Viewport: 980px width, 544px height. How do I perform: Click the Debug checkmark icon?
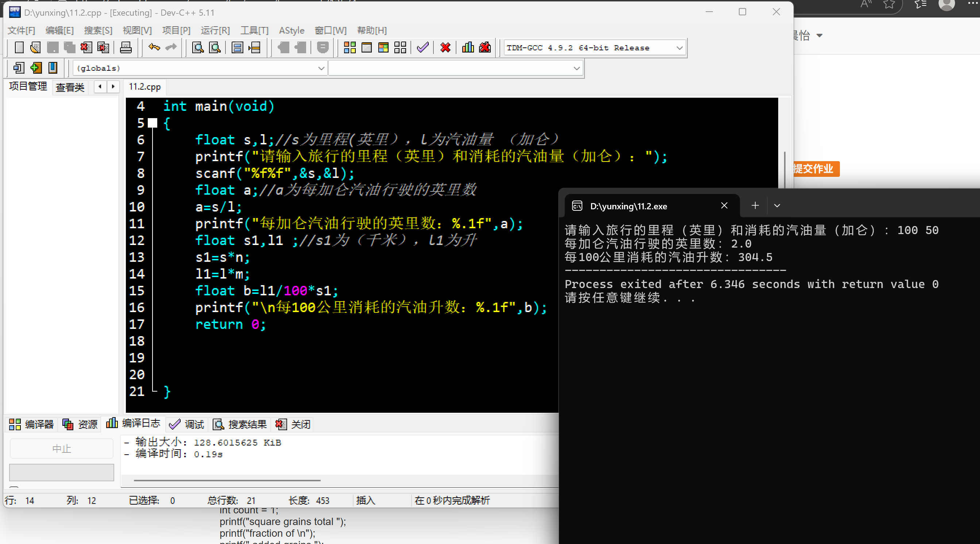(x=423, y=47)
